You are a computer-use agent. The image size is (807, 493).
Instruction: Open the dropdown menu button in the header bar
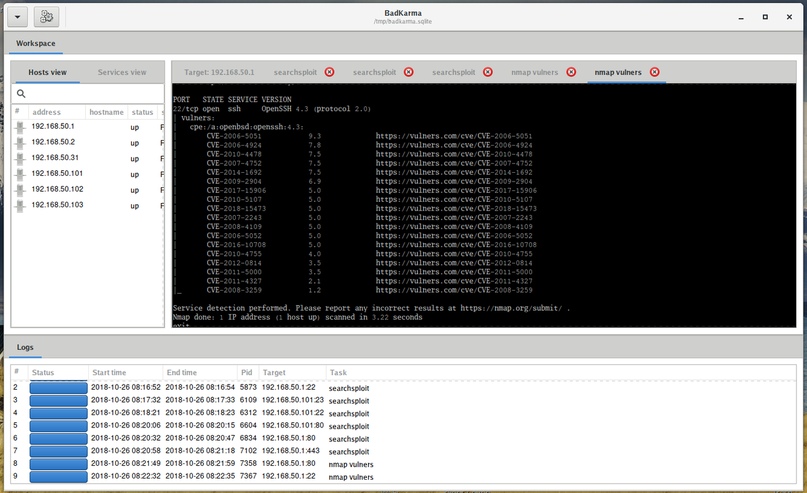coord(15,17)
